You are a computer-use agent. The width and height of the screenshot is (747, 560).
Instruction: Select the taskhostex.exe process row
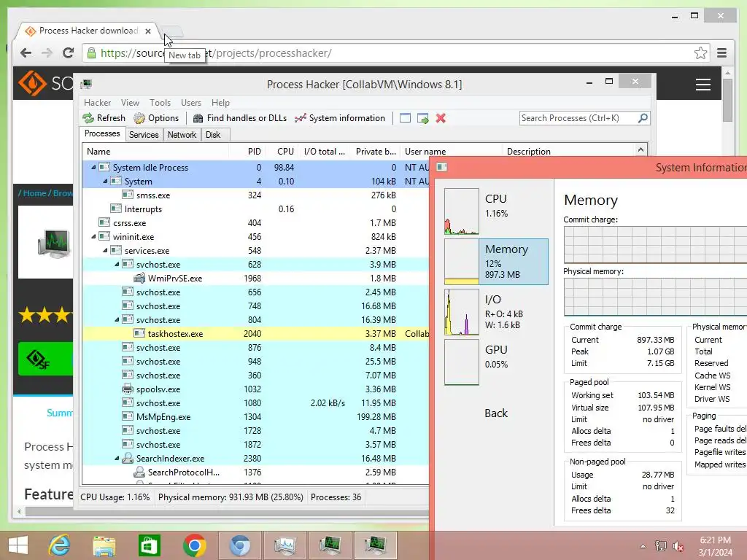point(256,334)
